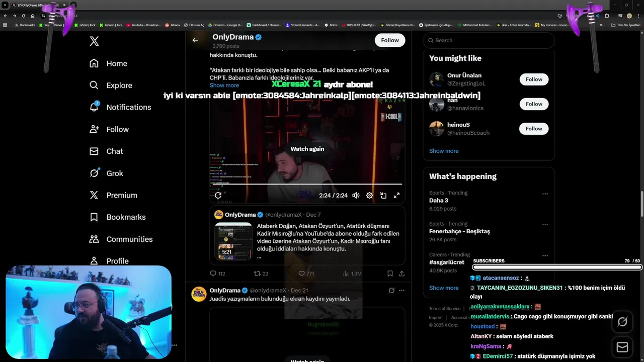644x362 pixels.
Task: Enter fullscreen on the video
Action: [396, 196]
